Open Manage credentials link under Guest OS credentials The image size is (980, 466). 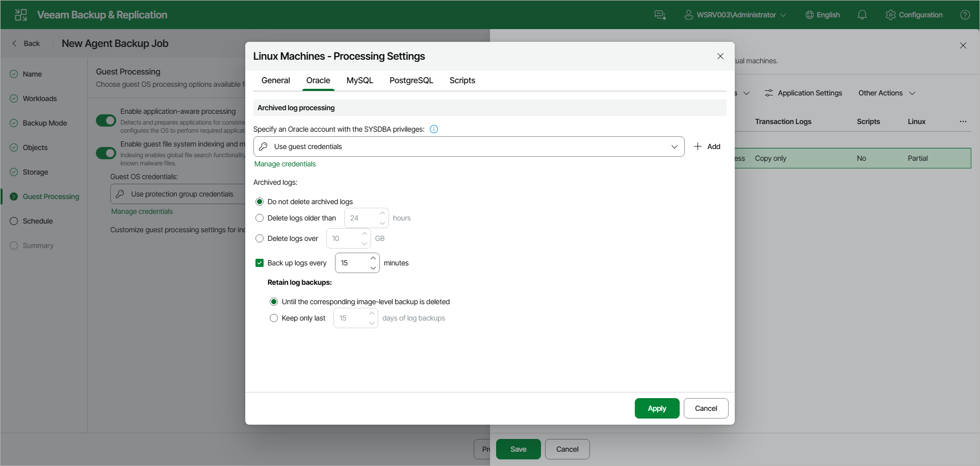[x=142, y=211]
